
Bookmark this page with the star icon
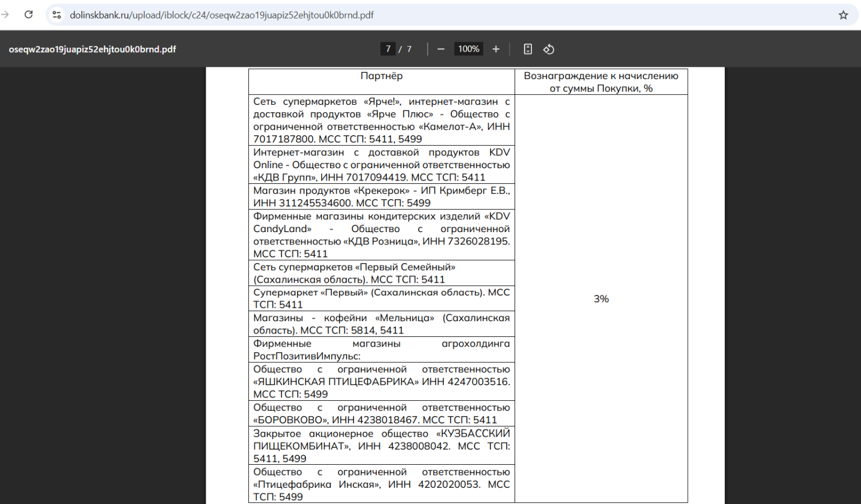(843, 15)
